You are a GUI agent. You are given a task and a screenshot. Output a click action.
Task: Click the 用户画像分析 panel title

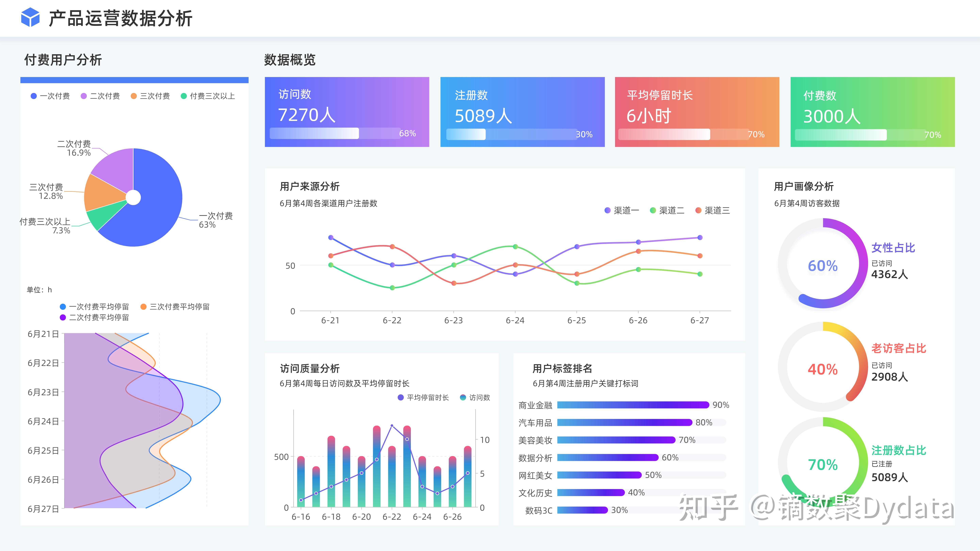[804, 186]
